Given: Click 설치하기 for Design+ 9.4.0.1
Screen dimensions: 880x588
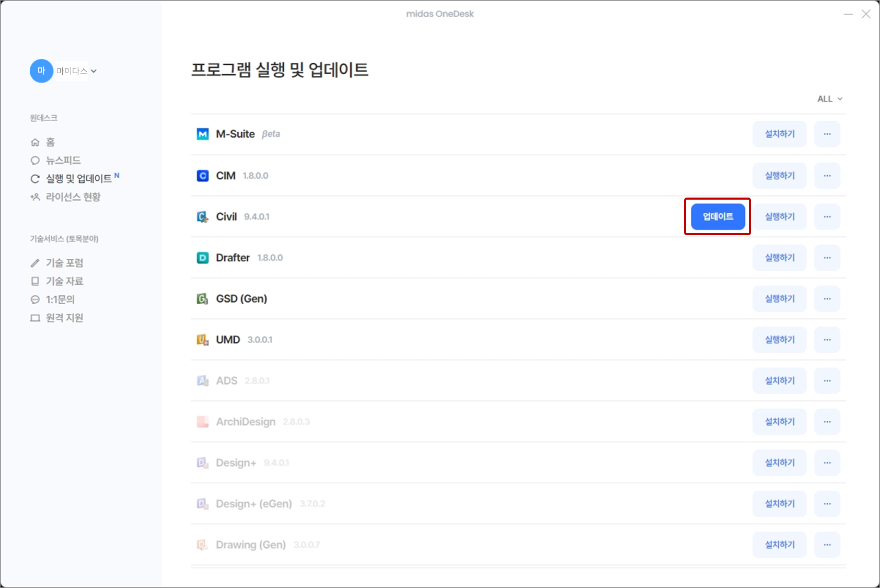Looking at the screenshot, I should coord(780,463).
